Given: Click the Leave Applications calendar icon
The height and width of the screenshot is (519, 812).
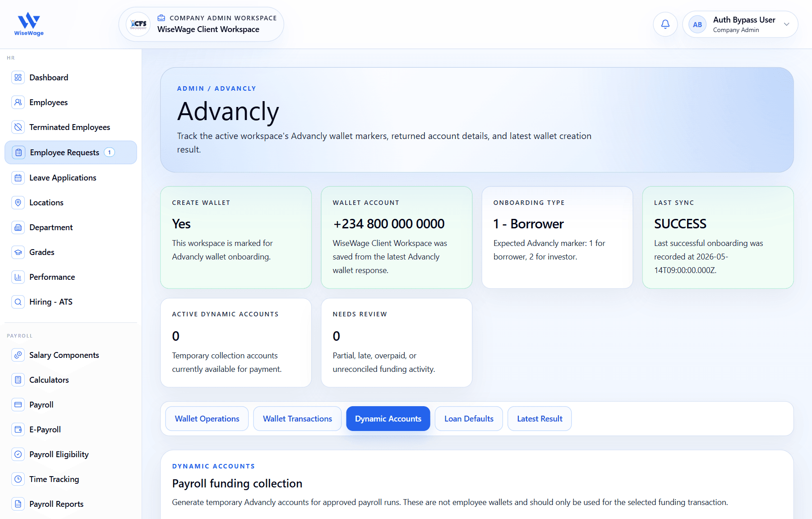Looking at the screenshot, I should pos(18,178).
